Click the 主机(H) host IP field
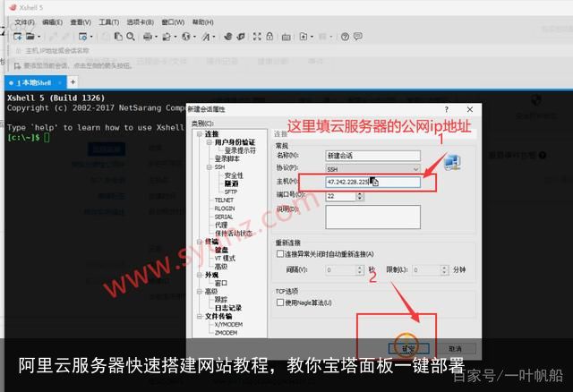 click(372, 182)
